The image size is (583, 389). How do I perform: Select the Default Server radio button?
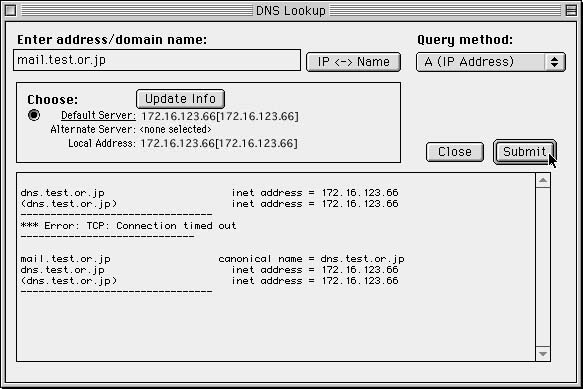tap(34, 115)
